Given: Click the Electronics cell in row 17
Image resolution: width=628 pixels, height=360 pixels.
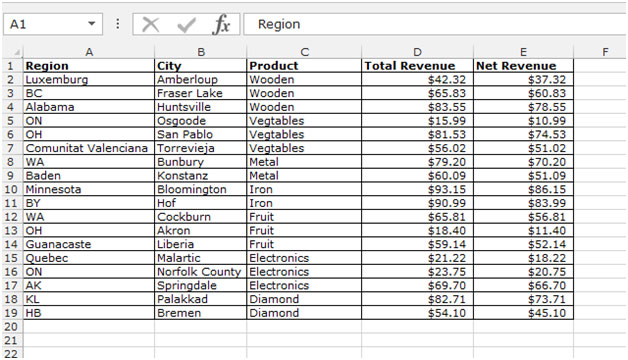Looking at the screenshot, I should coord(304,286).
